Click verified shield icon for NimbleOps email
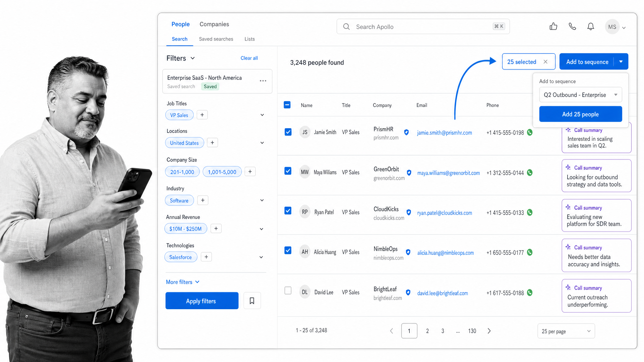The height and width of the screenshot is (362, 644). click(408, 252)
